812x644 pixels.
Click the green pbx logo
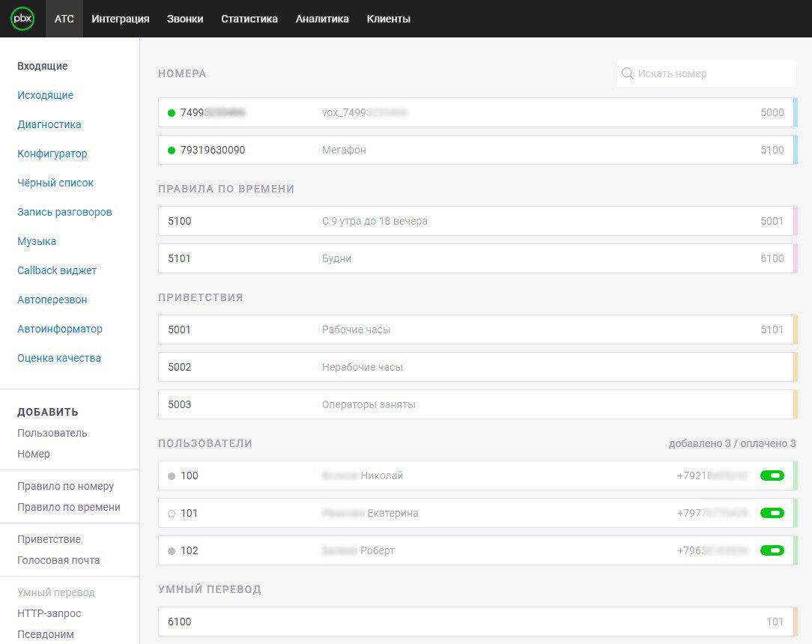click(22, 19)
